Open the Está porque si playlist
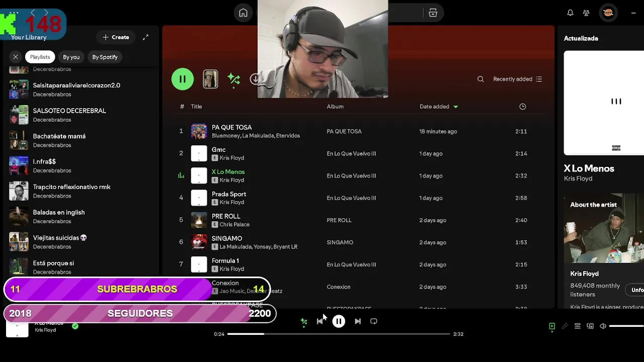This screenshot has height=362, width=644. point(80,267)
